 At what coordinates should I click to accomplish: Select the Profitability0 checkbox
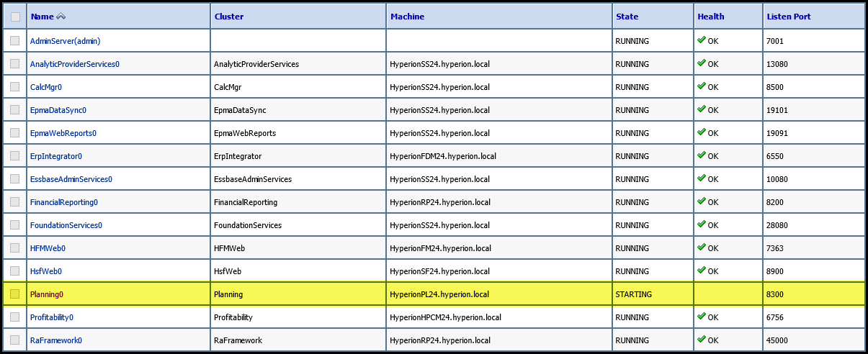click(15, 317)
